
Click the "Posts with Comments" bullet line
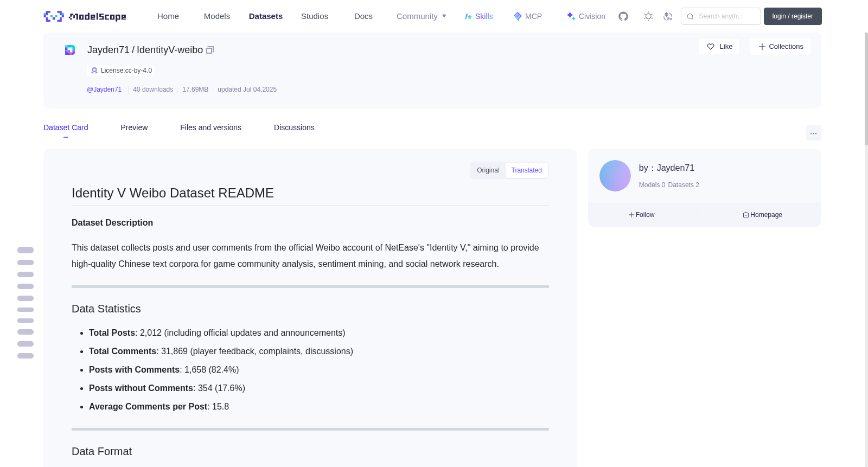coord(164,370)
